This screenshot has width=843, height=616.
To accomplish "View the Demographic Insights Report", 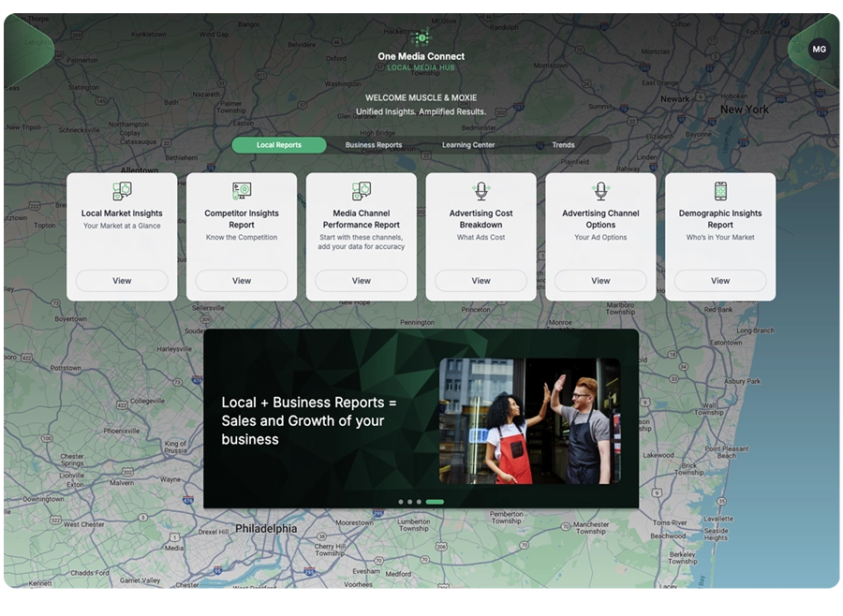I will pyautogui.click(x=720, y=281).
